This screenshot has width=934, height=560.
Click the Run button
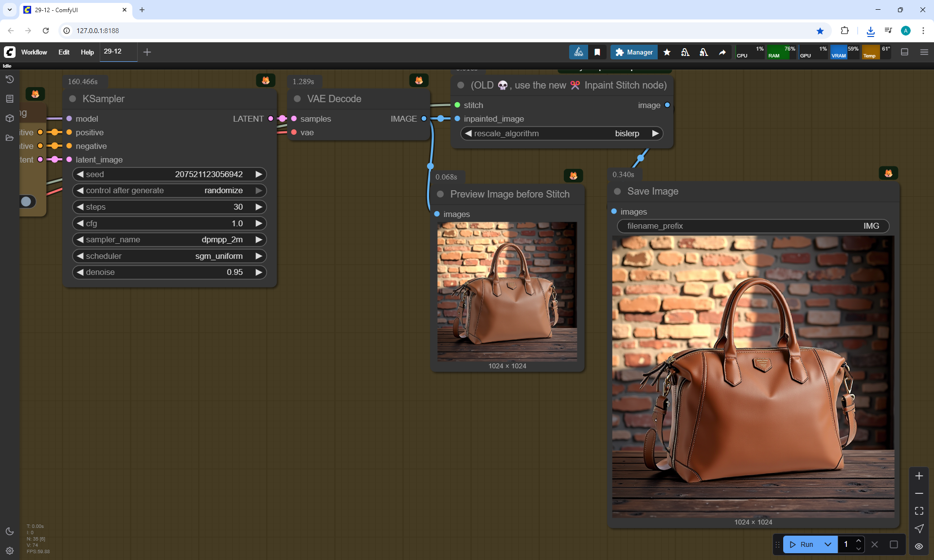(802, 544)
